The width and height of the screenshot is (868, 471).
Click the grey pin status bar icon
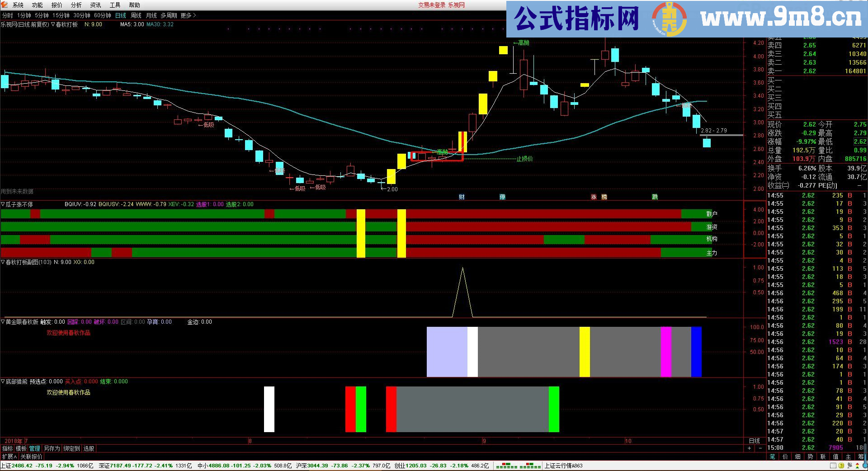click(x=849, y=466)
